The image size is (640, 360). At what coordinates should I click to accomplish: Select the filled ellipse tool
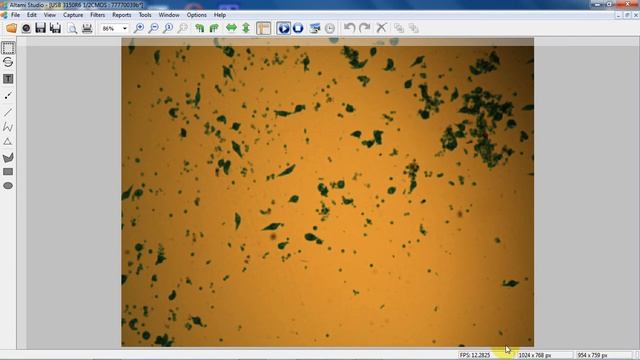[8, 186]
